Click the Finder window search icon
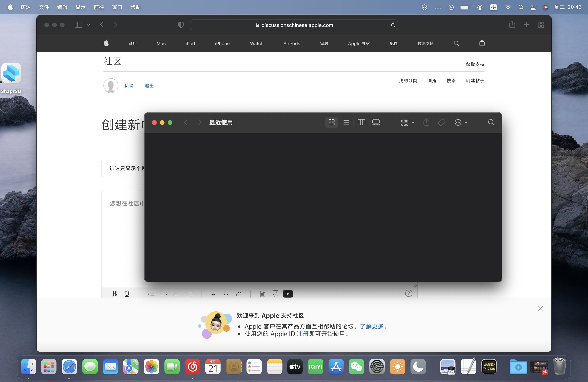The width and height of the screenshot is (588, 382). click(x=491, y=122)
